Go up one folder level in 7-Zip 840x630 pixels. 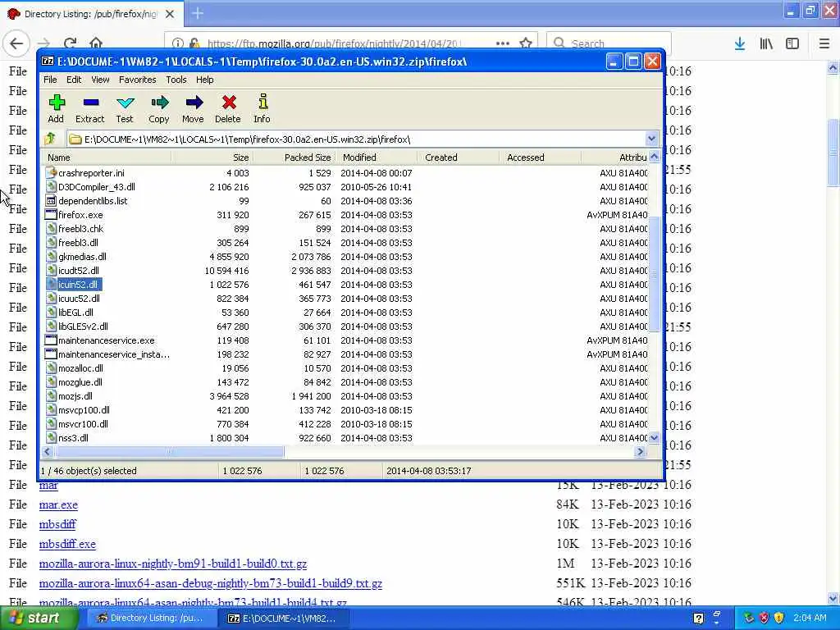(x=50, y=139)
